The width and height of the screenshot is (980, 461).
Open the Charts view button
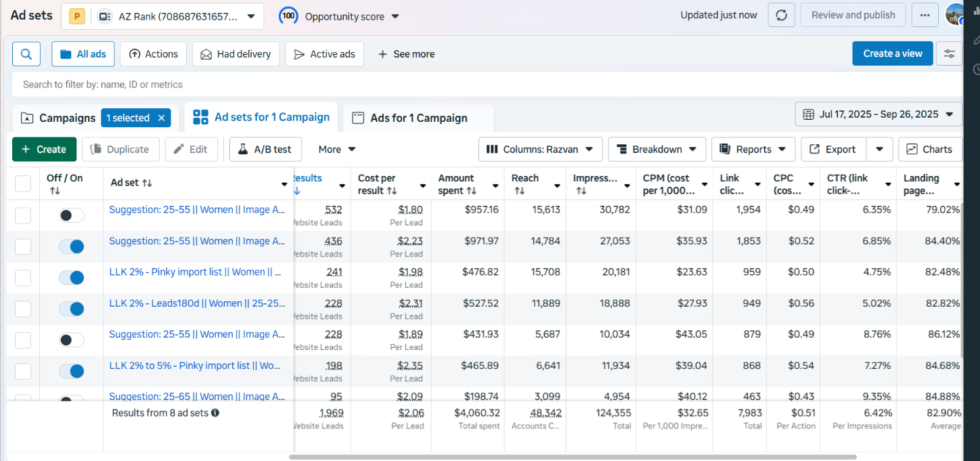pos(930,149)
